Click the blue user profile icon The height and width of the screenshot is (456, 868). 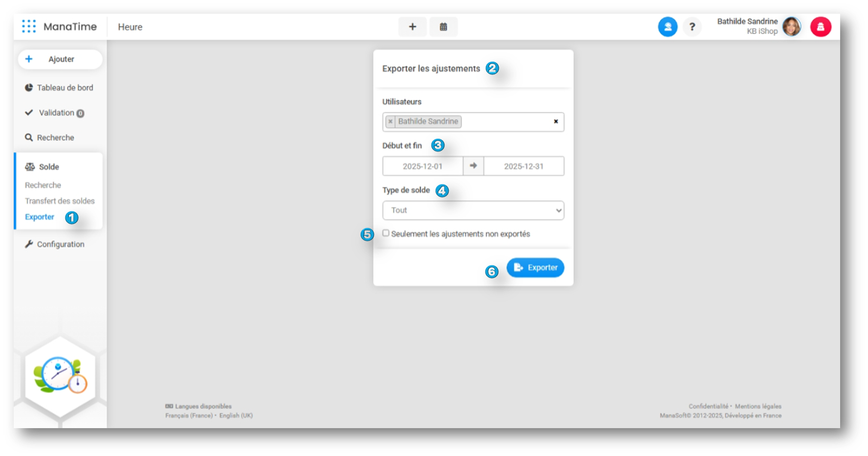(x=667, y=27)
